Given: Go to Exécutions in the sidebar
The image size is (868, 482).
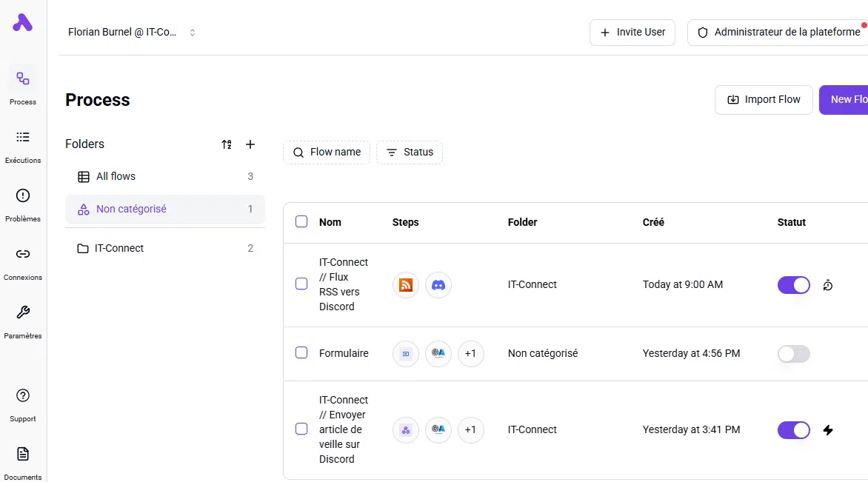Looking at the screenshot, I should tap(23, 145).
